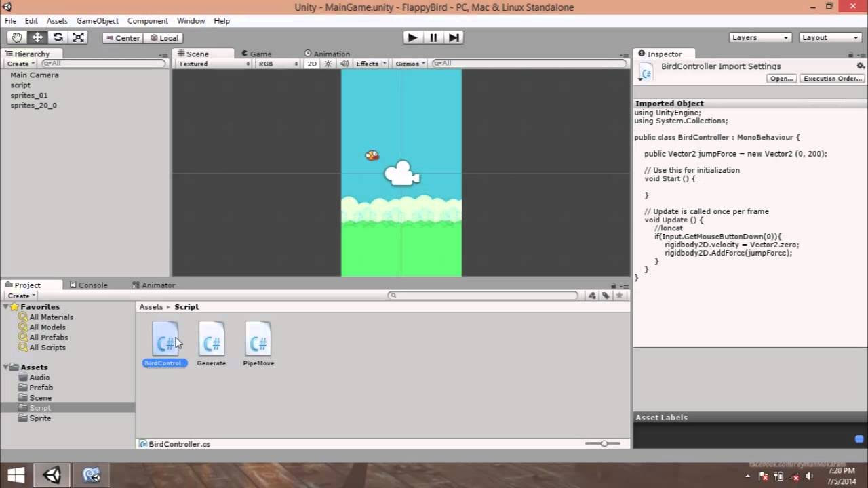
Task: Open the Window menu
Action: click(x=191, y=21)
